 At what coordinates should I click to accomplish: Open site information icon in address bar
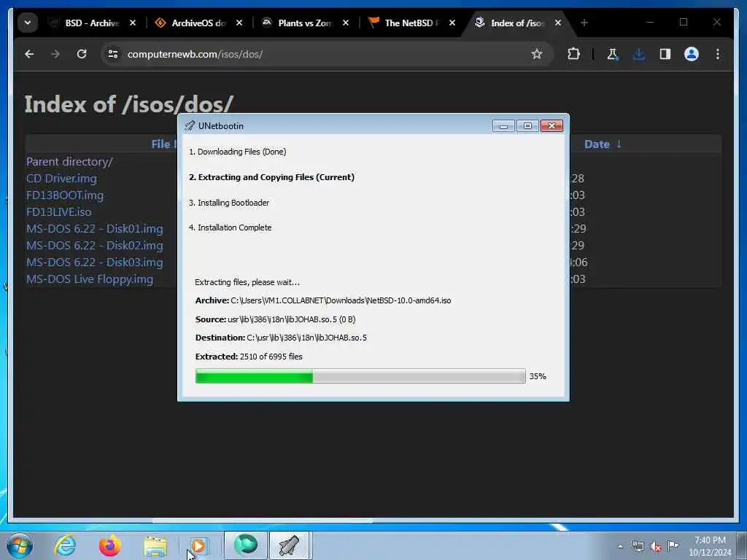113,54
